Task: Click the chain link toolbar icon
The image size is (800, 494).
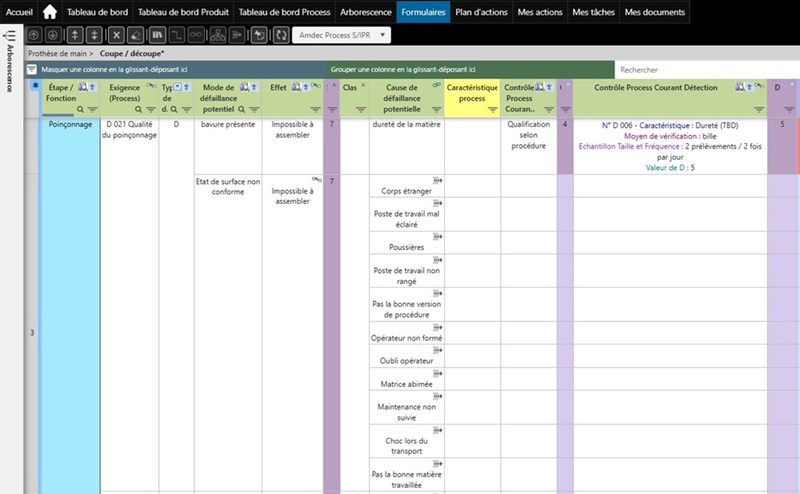Action: point(196,35)
